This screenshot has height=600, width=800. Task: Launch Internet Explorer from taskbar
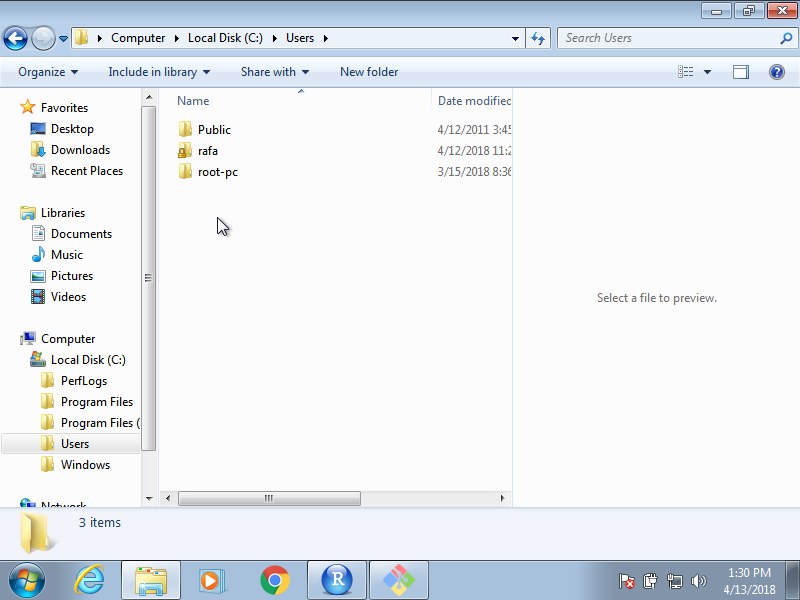89,580
